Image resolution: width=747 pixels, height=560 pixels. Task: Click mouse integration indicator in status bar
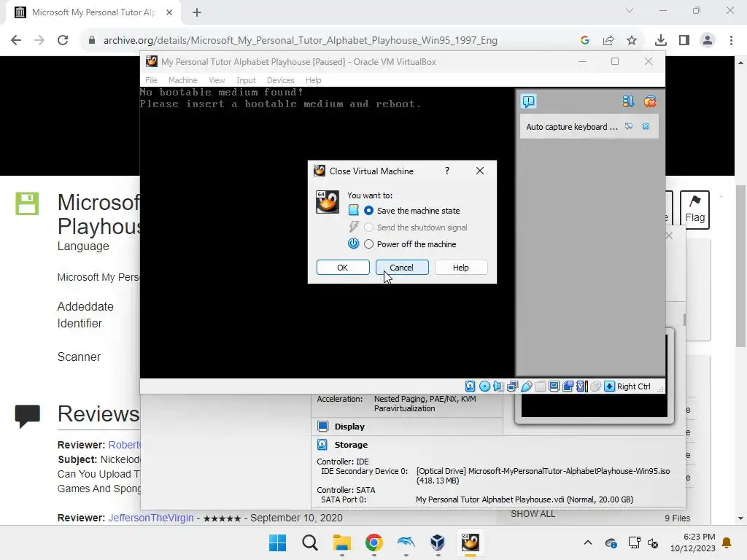pyautogui.click(x=595, y=386)
